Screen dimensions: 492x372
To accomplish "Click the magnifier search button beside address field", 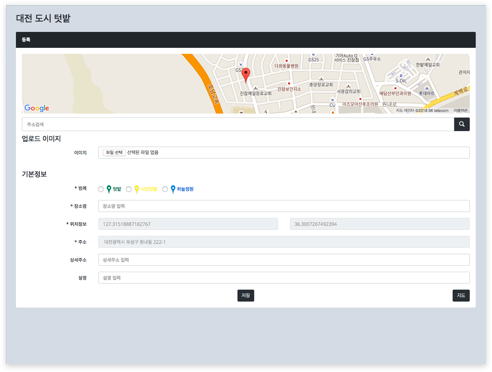I will point(462,124).
